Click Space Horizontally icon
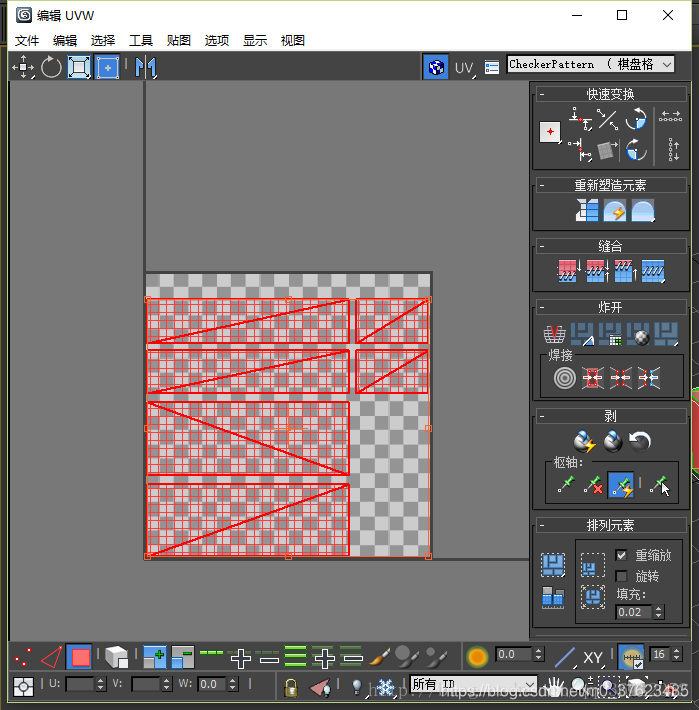This screenshot has height=710, width=699. 670,117
